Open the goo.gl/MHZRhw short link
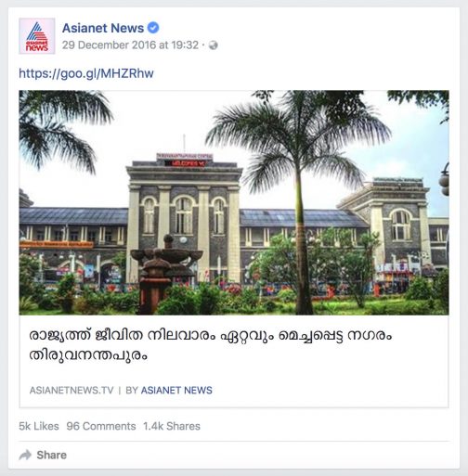Screen dimensions: 468x476 pos(86,73)
